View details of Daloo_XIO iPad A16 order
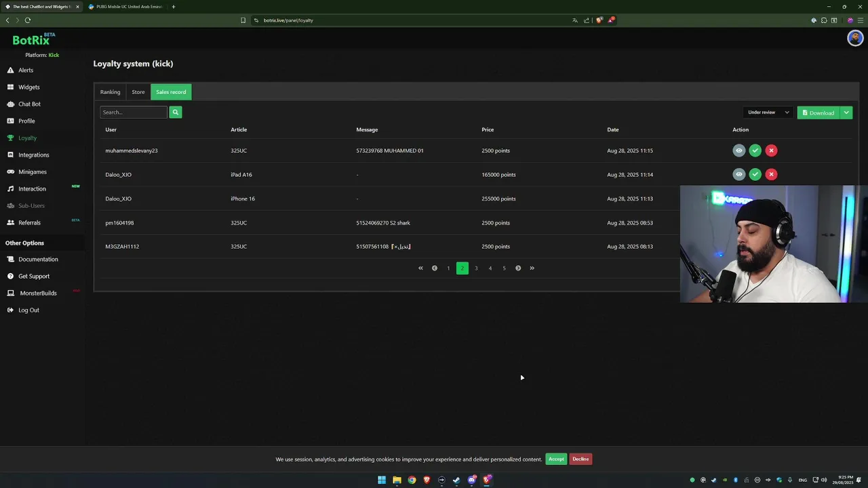 coord(739,174)
